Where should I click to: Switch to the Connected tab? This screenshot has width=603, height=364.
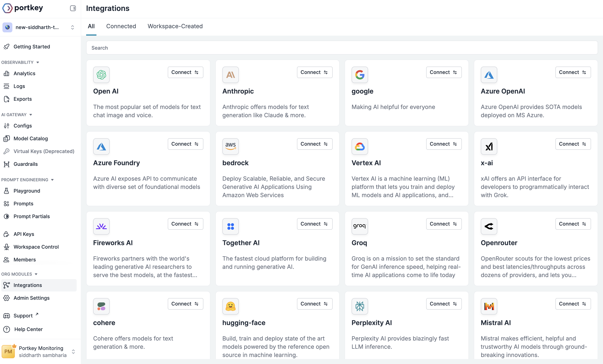pos(121,26)
